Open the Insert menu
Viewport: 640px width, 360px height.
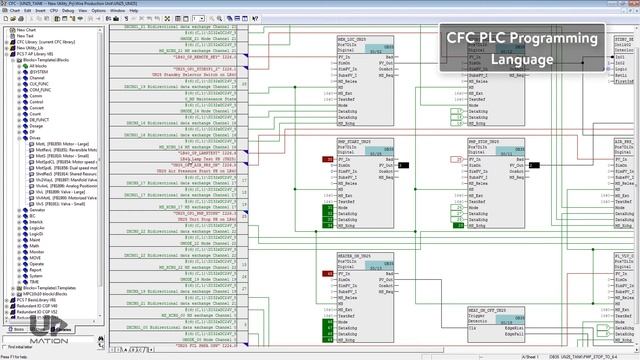coord(40,11)
